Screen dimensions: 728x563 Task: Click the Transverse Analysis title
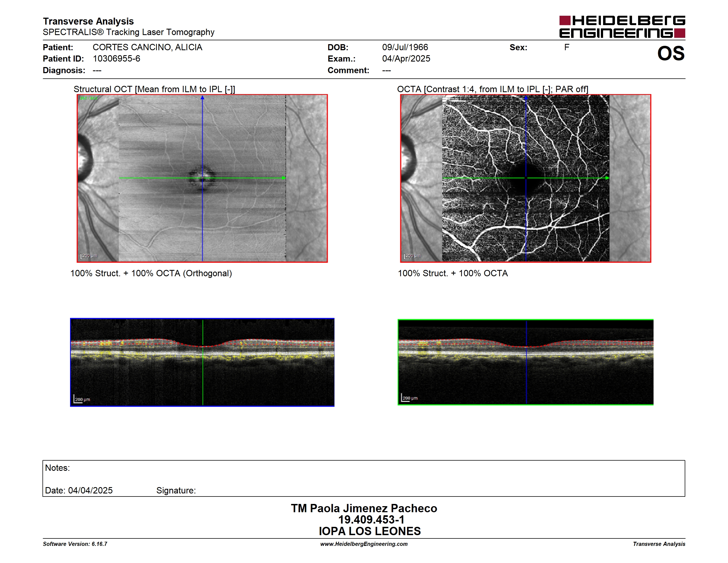coord(88,21)
